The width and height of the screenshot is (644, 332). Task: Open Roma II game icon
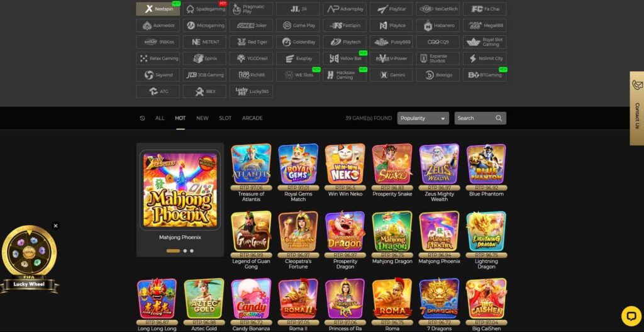[x=298, y=298]
